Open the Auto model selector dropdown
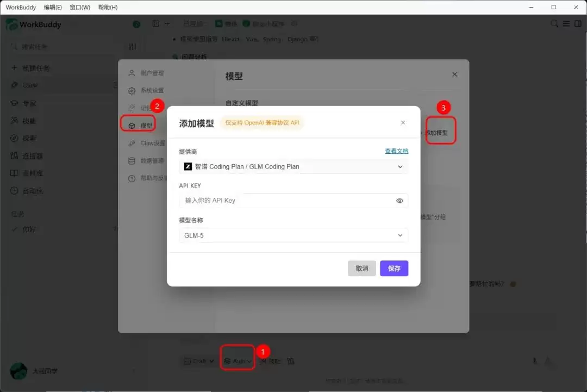The height and width of the screenshot is (392, 587). pyautogui.click(x=238, y=361)
